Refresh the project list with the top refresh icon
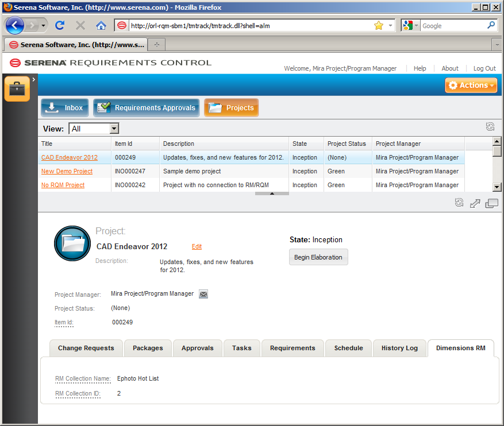The height and width of the screenshot is (426, 504). (x=490, y=127)
